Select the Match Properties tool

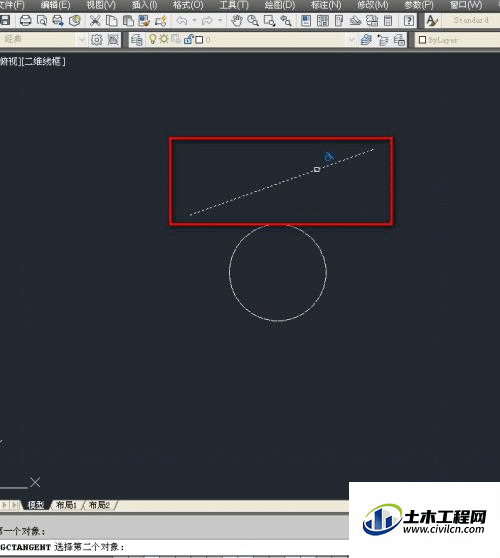click(x=144, y=20)
